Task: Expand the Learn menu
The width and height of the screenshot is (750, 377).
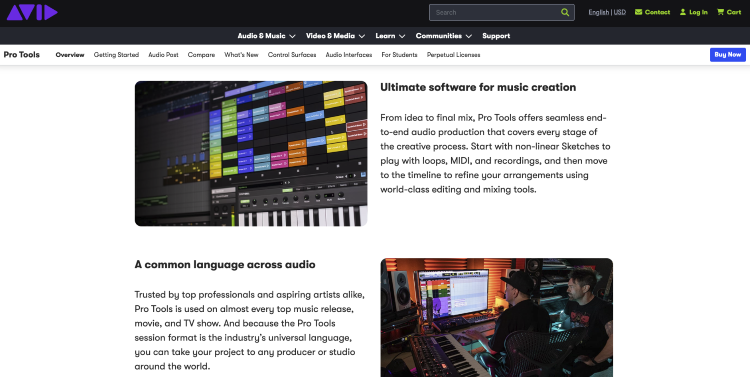Action: point(390,36)
